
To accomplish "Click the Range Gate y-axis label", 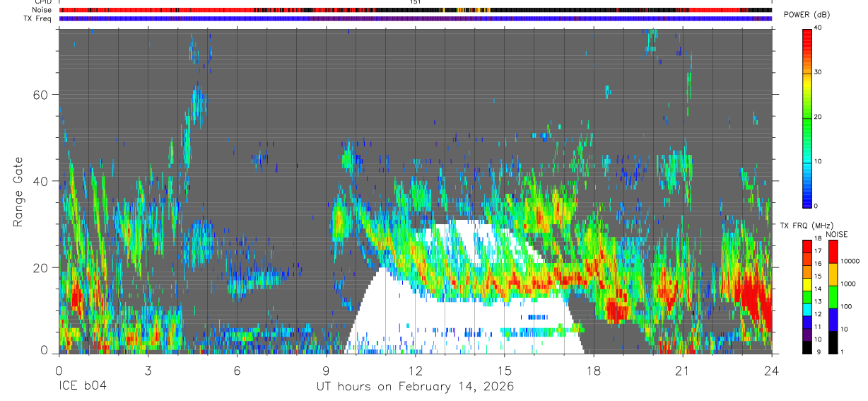I will tap(18, 192).
